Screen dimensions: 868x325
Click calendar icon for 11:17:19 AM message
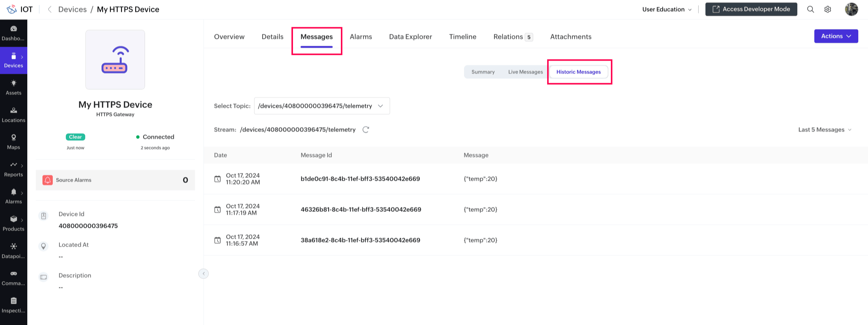(218, 210)
